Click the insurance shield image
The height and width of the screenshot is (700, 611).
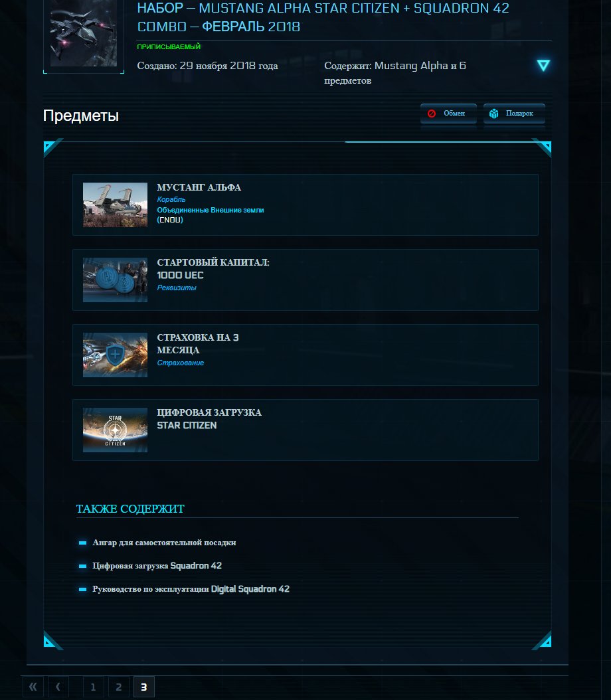tap(115, 355)
